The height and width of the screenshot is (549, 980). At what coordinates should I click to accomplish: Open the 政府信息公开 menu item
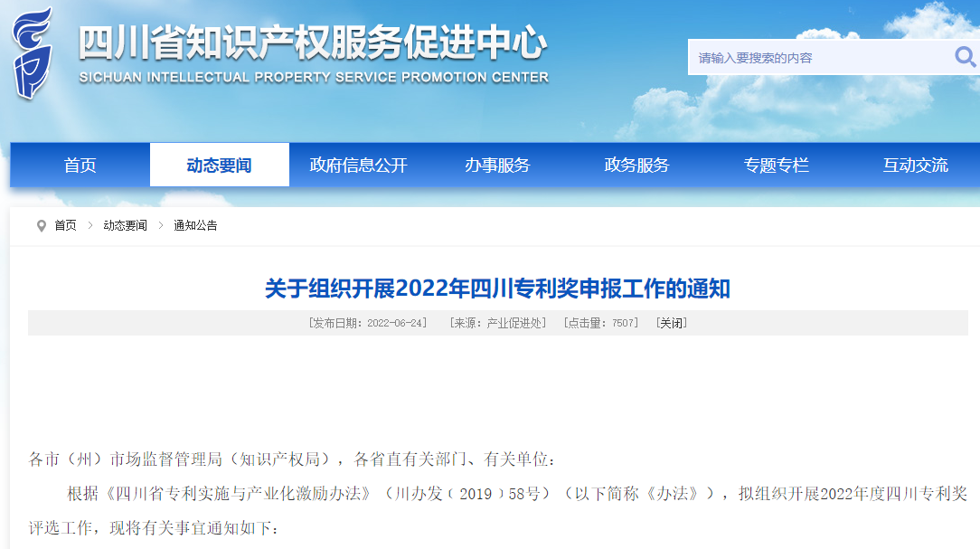pos(358,166)
